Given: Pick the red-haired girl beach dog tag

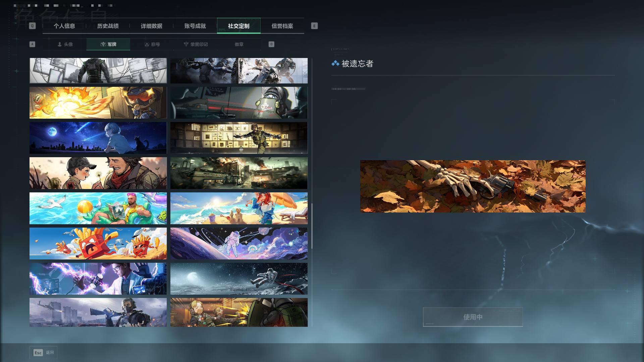Looking at the screenshot, I should click(x=239, y=208).
